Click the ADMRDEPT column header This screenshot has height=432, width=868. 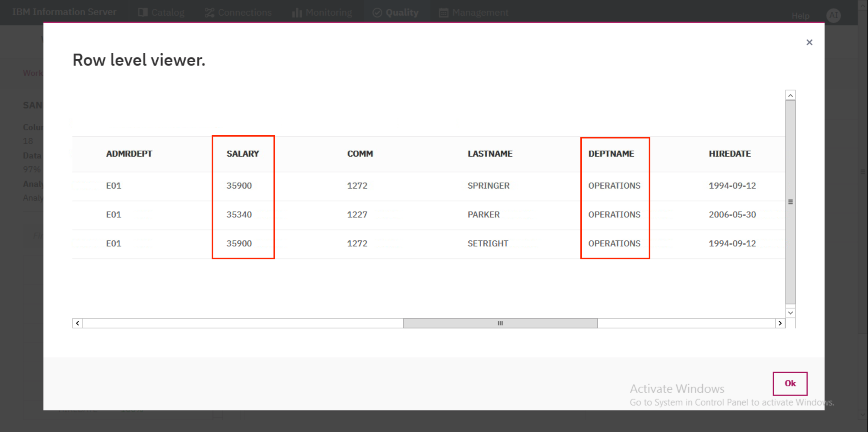coord(129,154)
